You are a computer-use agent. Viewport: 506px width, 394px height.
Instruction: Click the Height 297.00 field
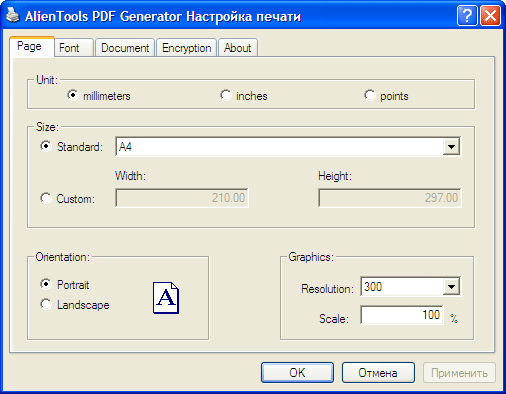click(x=390, y=198)
